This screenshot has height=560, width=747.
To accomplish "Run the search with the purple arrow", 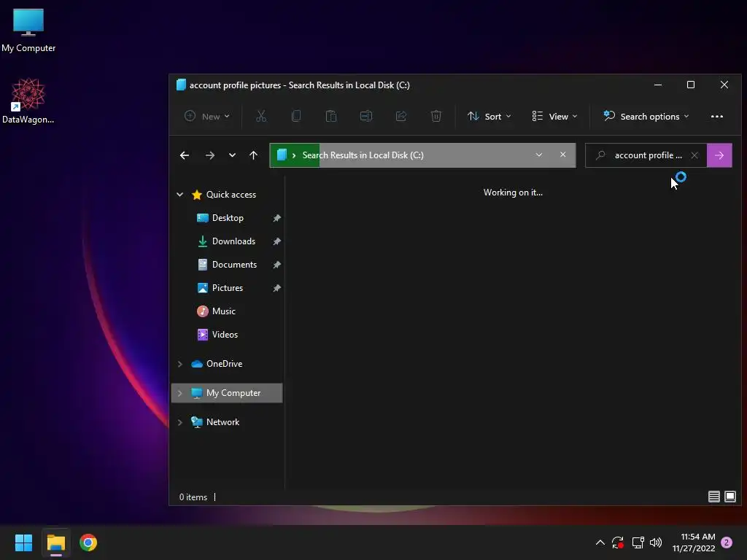I will coord(719,155).
